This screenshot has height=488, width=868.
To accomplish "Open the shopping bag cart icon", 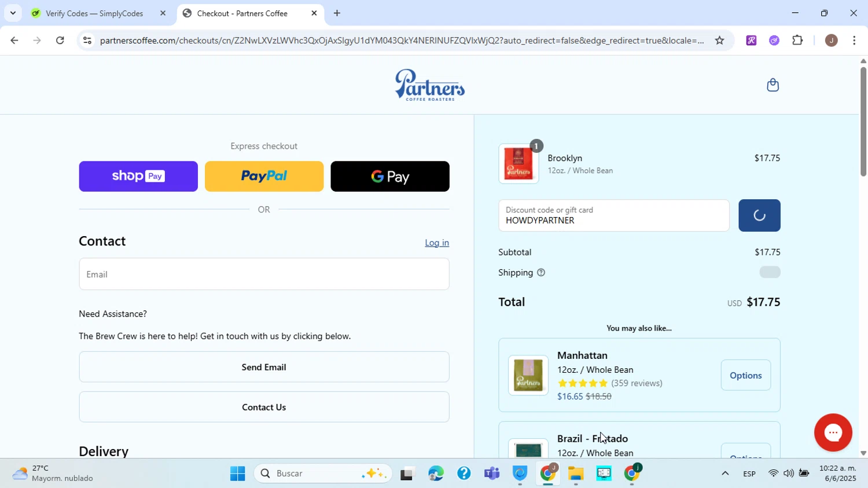I will tap(773, 85).
